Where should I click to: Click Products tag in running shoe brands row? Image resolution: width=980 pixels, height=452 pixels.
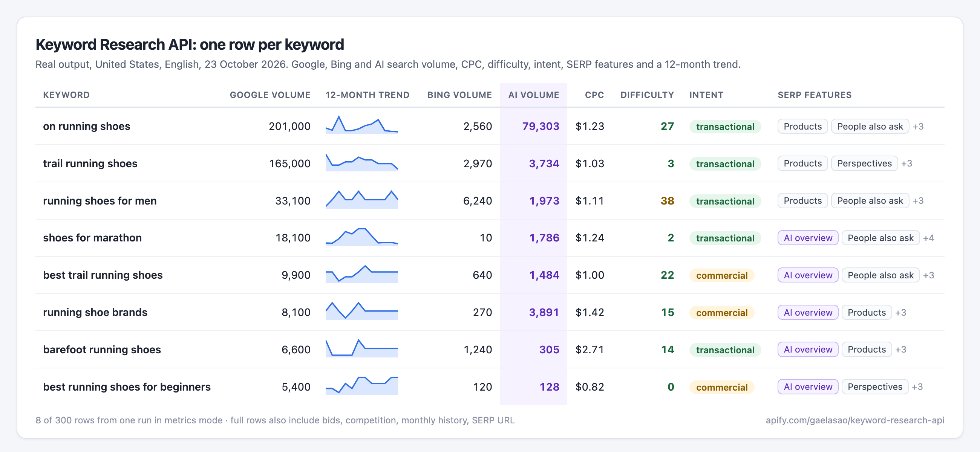click(x=866, y=313)
